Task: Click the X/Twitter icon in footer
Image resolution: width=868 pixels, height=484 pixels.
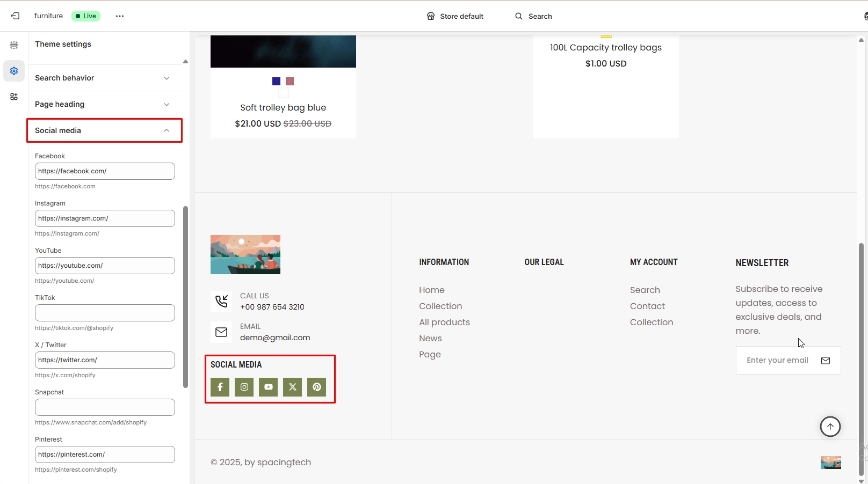Action: (x=292, y=387)
